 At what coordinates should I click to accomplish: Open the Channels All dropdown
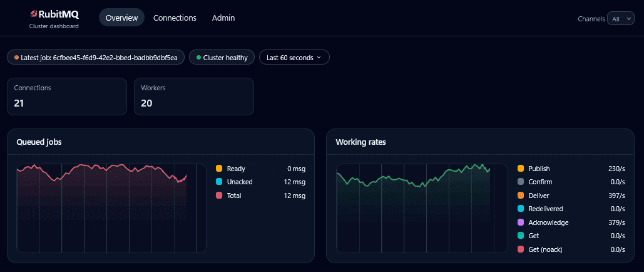[621, 19]
